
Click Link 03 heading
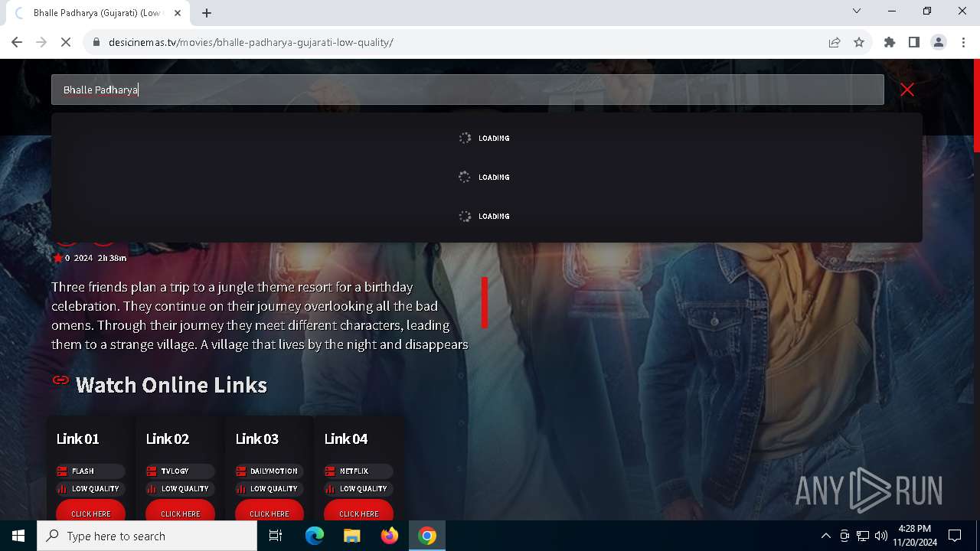pyautogui.click(x=256, y=439)
